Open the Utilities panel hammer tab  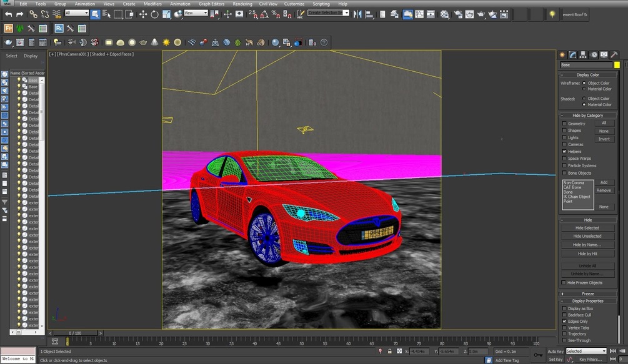(x=614, y=55)
